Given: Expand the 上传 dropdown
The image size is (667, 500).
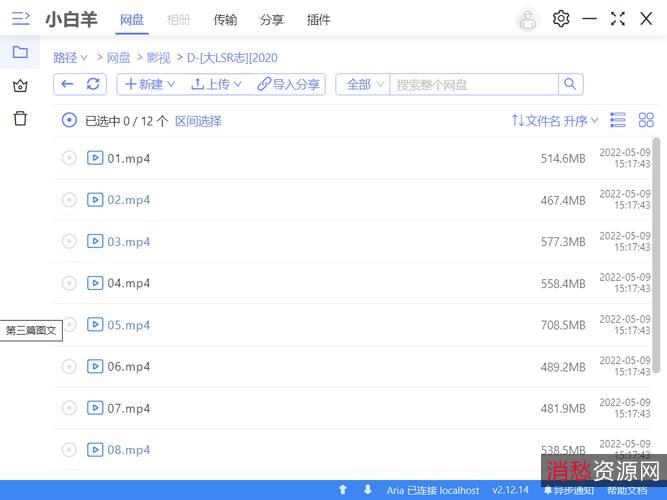Looking at the screenshot, I should 216,84.
